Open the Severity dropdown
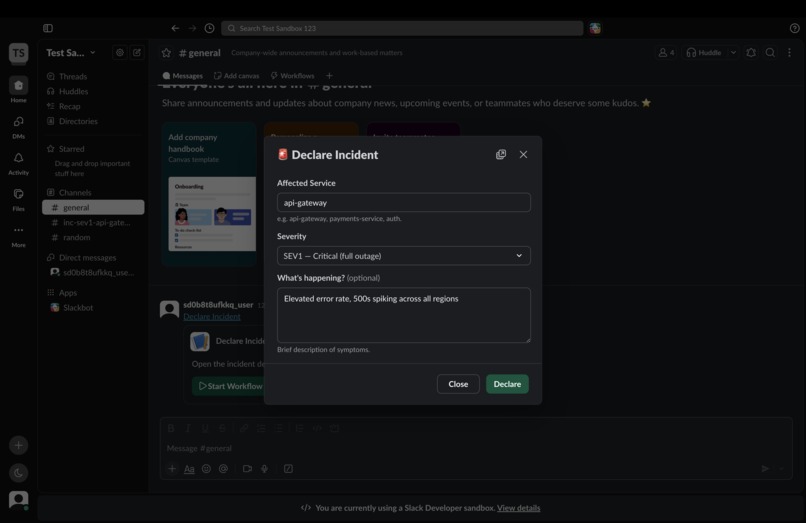The width and height of the screenshot is (806, 523). click(x=404, y=256)
